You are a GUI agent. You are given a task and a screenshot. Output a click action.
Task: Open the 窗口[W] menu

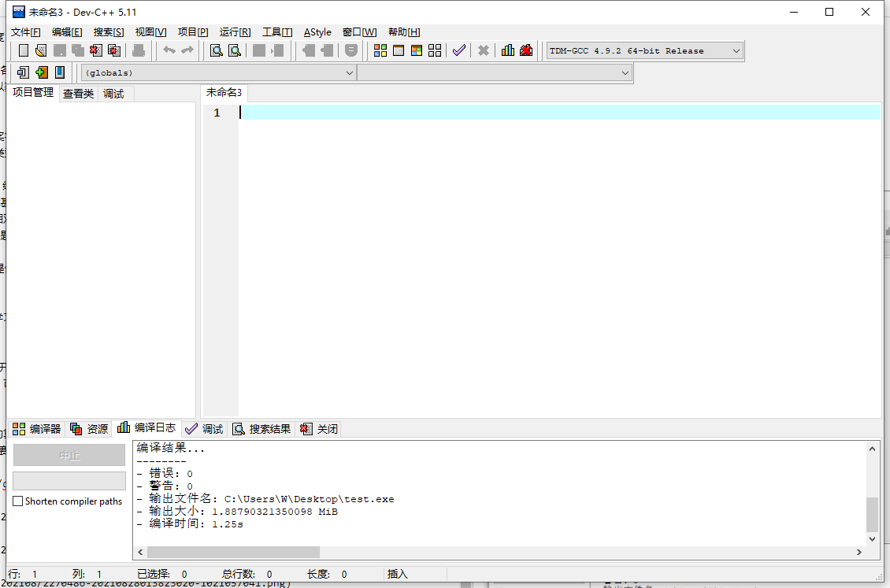359,32
